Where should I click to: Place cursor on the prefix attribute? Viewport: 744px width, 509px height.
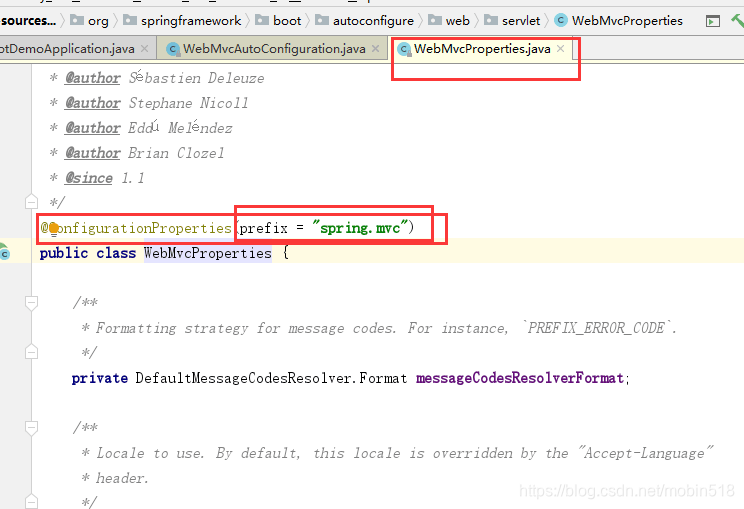point(264,229)
